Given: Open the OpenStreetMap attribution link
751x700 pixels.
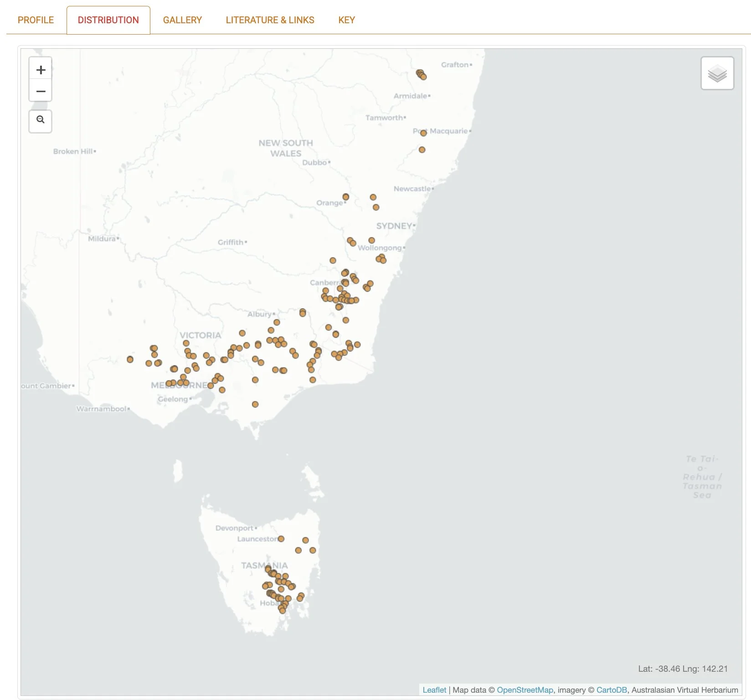Looking at the screenshot, I should click(x=525, y=690).
